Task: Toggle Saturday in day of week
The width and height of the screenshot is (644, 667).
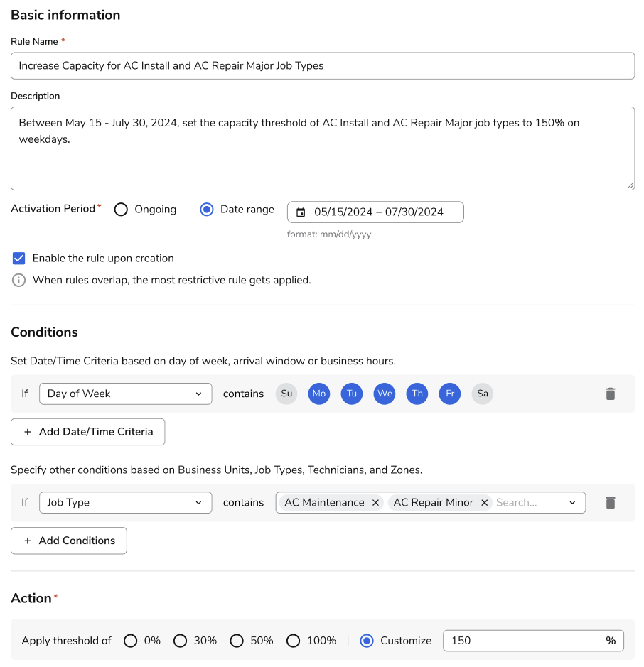Action: [x=483, y=394]
